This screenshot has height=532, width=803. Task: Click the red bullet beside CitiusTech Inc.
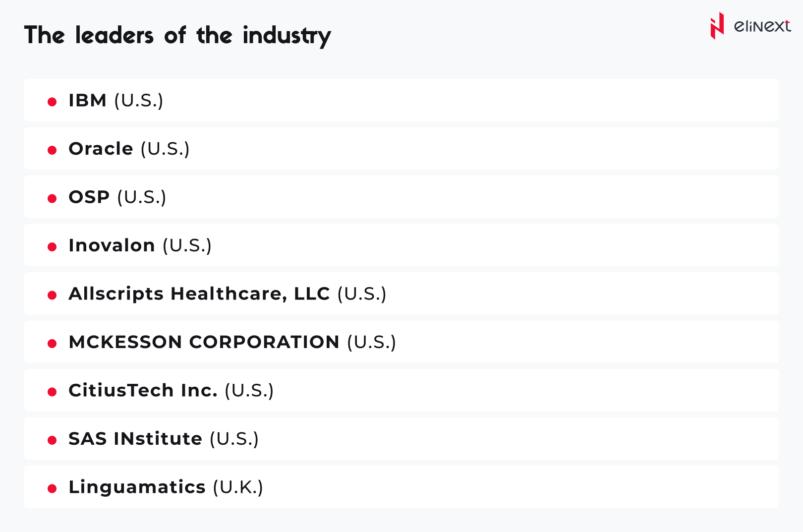pos(52,392)
